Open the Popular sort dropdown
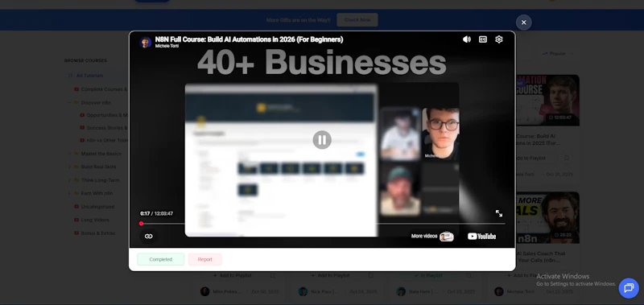This screenshot has width=644, height=305. pyautogui.click(x=557, y=53)
